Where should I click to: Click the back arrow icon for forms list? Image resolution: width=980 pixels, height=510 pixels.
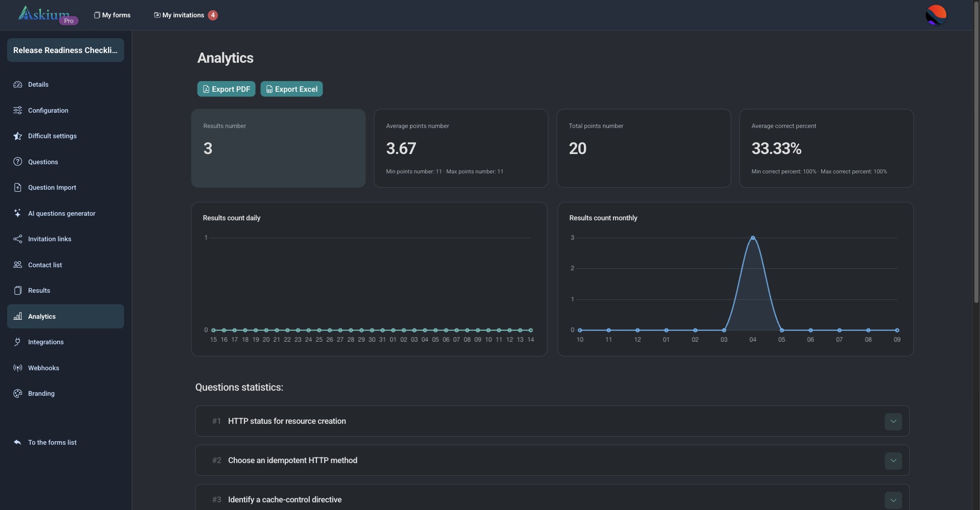tap(18, 443)
